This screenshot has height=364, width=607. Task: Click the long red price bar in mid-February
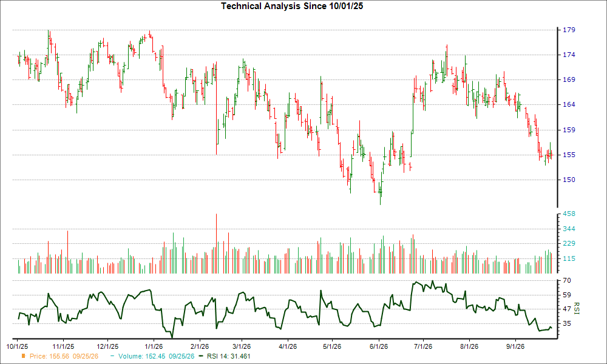(217, 109)
